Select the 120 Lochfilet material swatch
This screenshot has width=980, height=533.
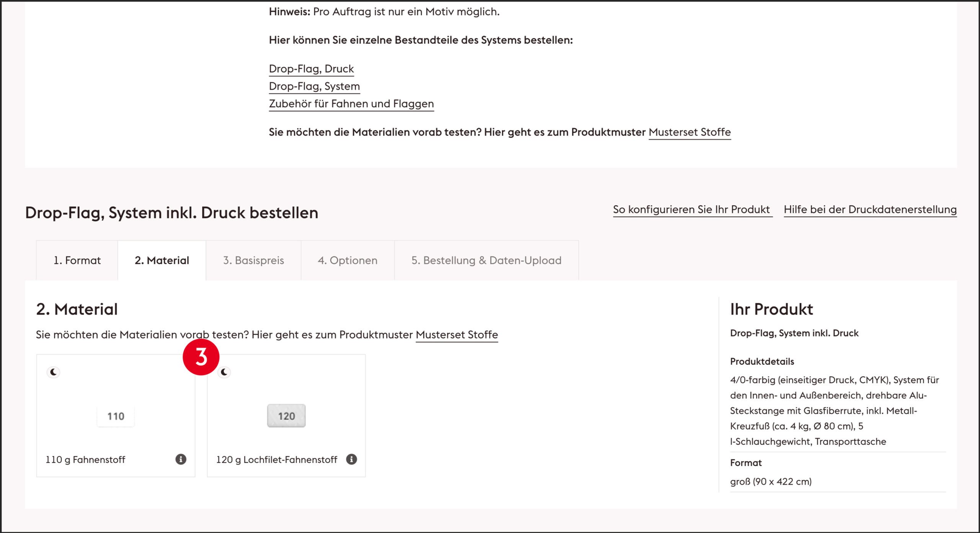286,416
